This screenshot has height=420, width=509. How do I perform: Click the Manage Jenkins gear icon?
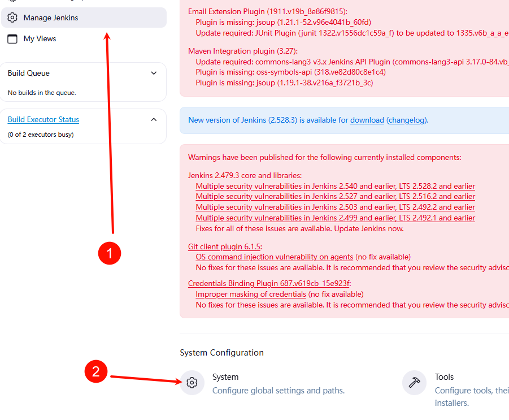(12, 18)
